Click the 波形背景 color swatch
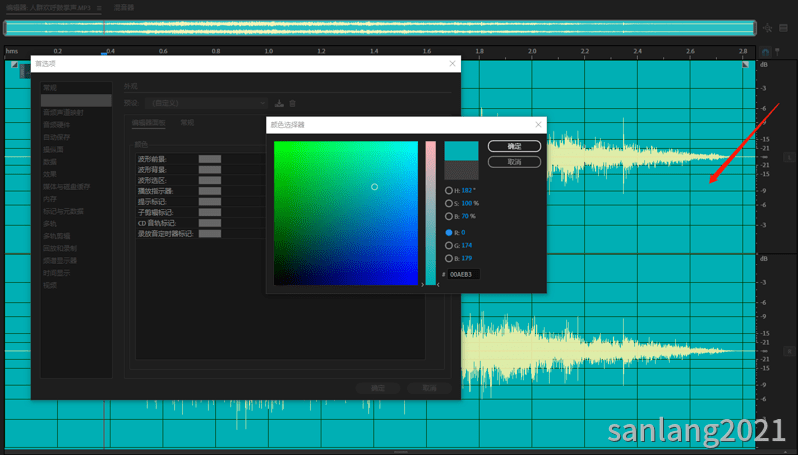The height and width of the screenshot is (455, 798). (210, 170)
